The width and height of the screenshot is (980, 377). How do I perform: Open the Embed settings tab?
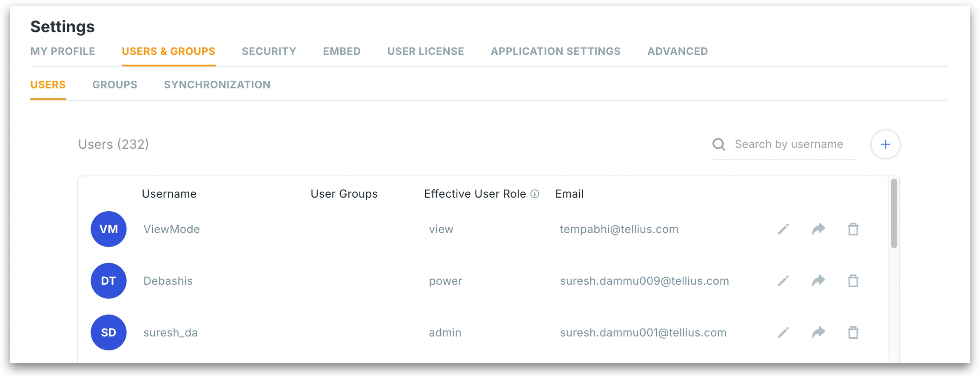click(342, 51)
